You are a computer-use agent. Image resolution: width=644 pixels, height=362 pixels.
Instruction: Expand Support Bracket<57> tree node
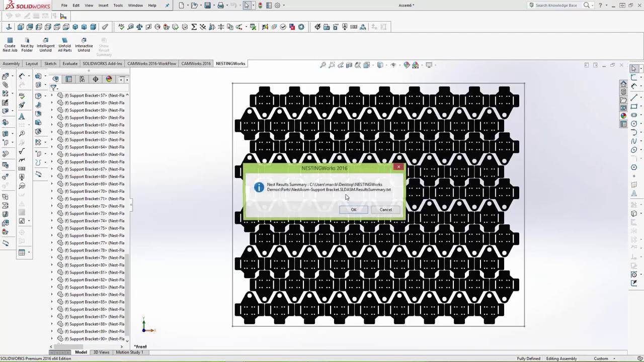pos(51,95)
